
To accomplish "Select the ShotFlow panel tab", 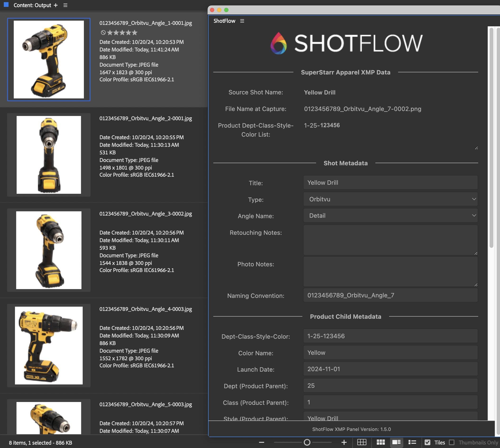I will [224, 21].
